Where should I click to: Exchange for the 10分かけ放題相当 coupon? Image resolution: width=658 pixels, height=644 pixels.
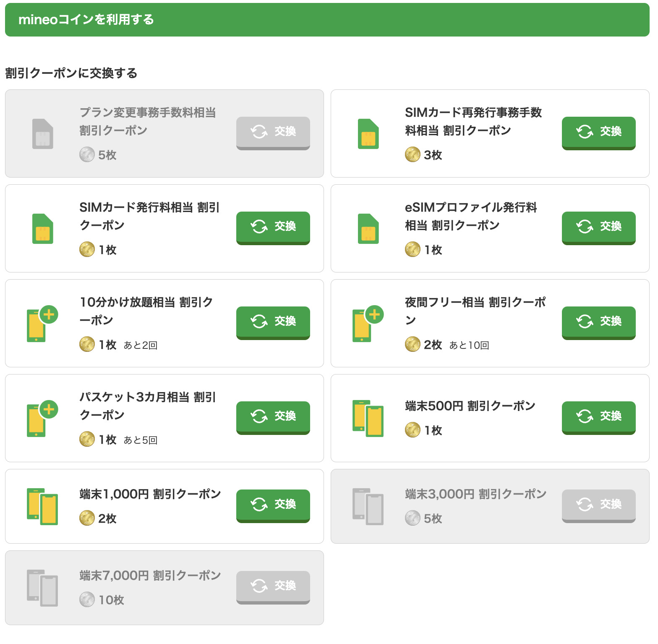pyautogui.click(x=273, y=322)
